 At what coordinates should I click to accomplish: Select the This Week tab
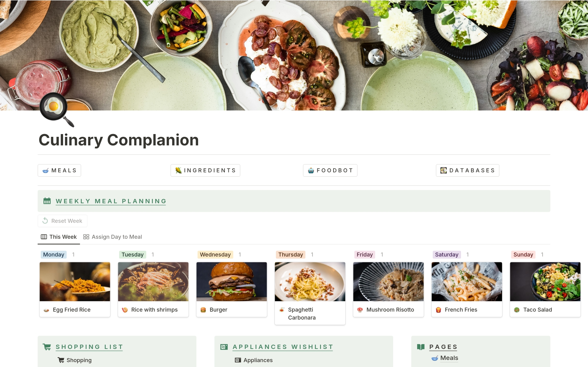pyautogui.click(x=59, y=237)
